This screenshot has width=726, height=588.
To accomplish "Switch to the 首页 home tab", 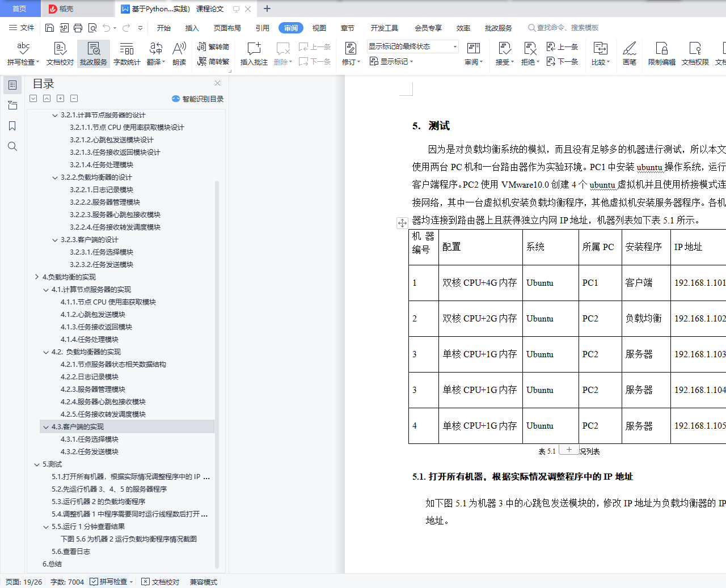I will coord(20,9).
